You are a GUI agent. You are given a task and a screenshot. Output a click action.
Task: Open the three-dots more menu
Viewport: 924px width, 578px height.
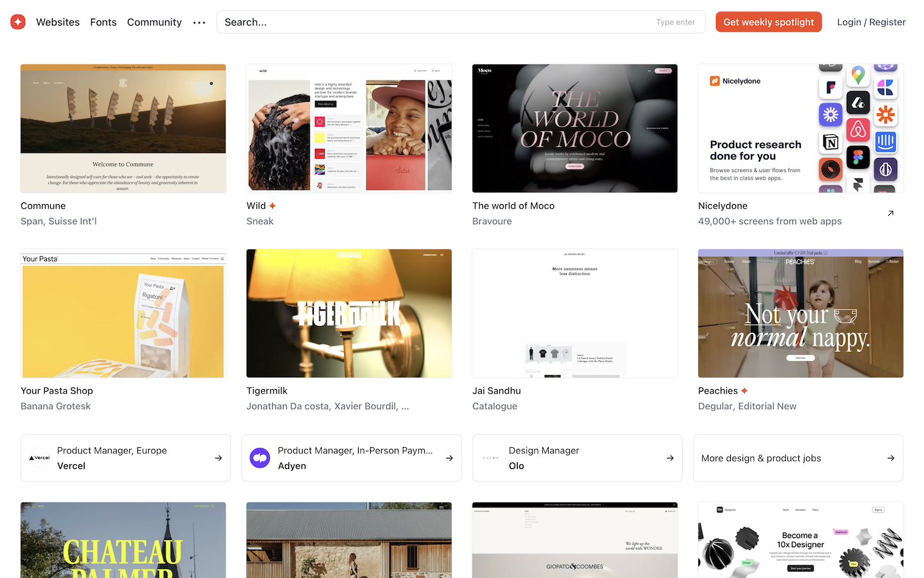(200, 22)
